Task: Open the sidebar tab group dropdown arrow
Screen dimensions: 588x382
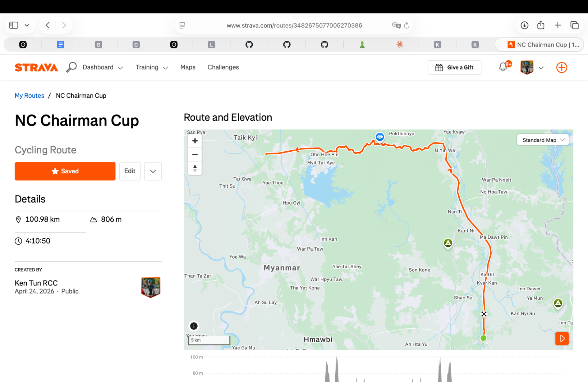Action: [x=27, y=25]
